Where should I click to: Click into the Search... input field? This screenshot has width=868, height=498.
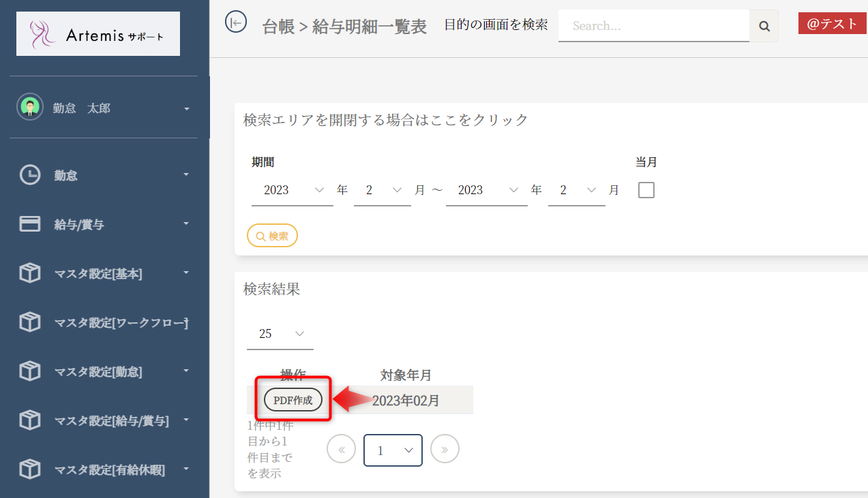click(653, 27)
